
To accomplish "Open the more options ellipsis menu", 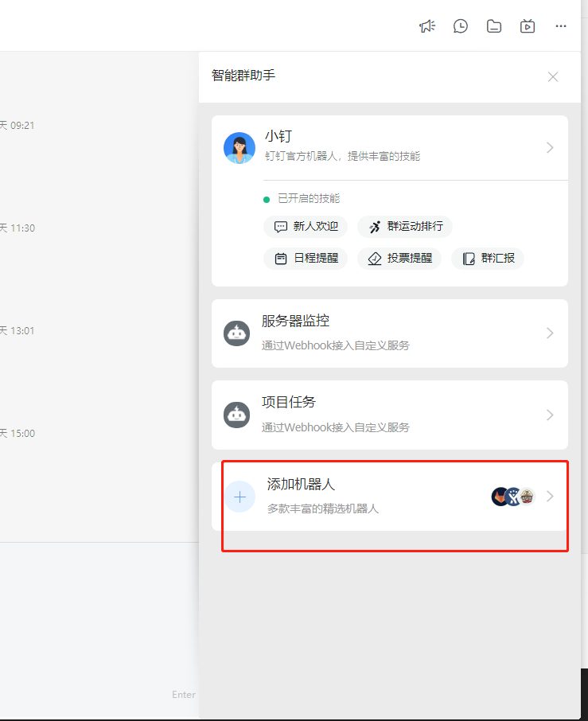I will (x=561, y=26).
